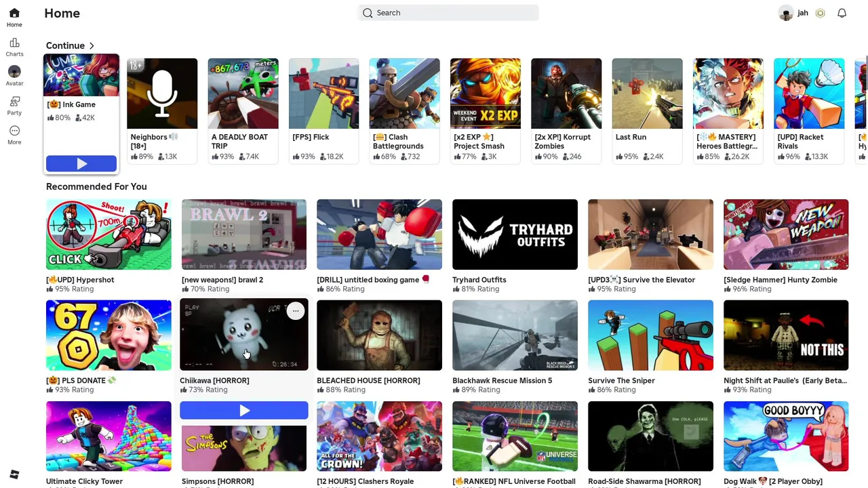The image size is (868, 488).
Task: Open the notifications bell
Action: click(x=842, y=13)
